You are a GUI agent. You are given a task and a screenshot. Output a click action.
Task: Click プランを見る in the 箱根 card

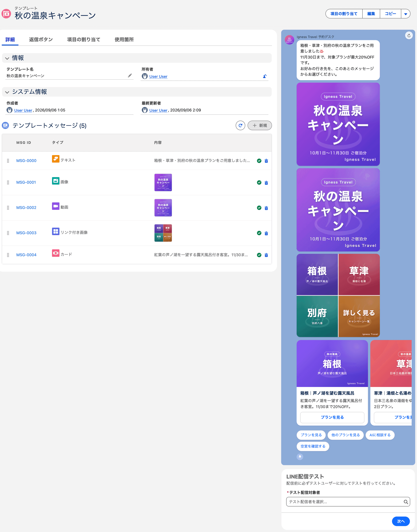tap(332, 417)
